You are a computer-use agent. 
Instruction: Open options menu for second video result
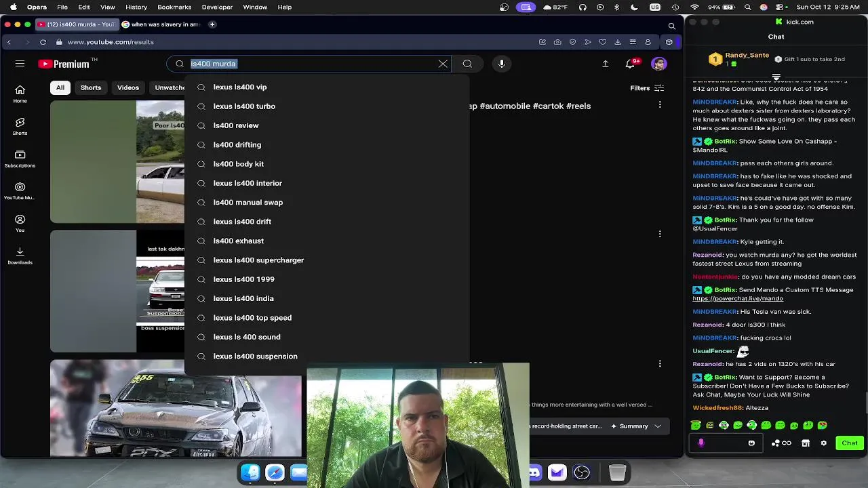660,234
